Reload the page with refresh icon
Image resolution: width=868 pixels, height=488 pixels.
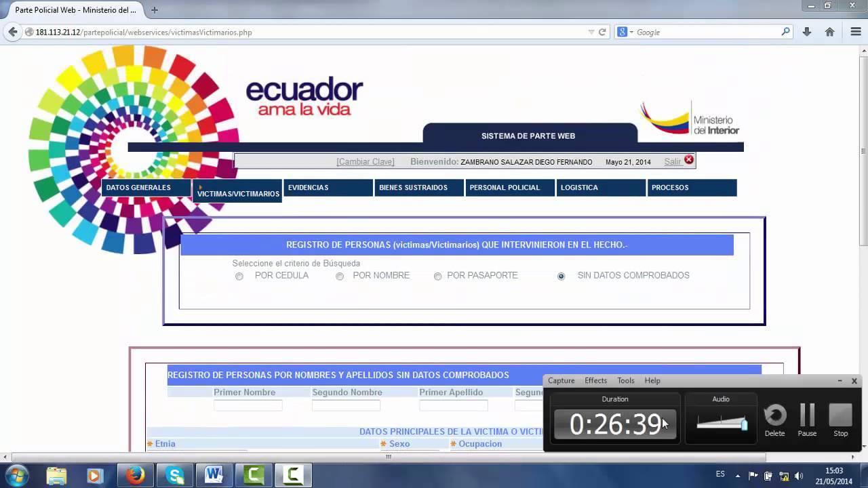pyautogui.click(x=602, y=32)
